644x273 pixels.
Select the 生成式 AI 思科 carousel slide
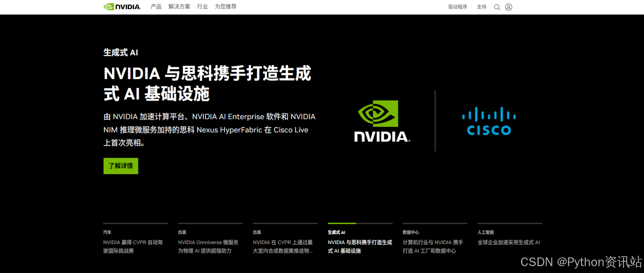(x=360, y=239)
